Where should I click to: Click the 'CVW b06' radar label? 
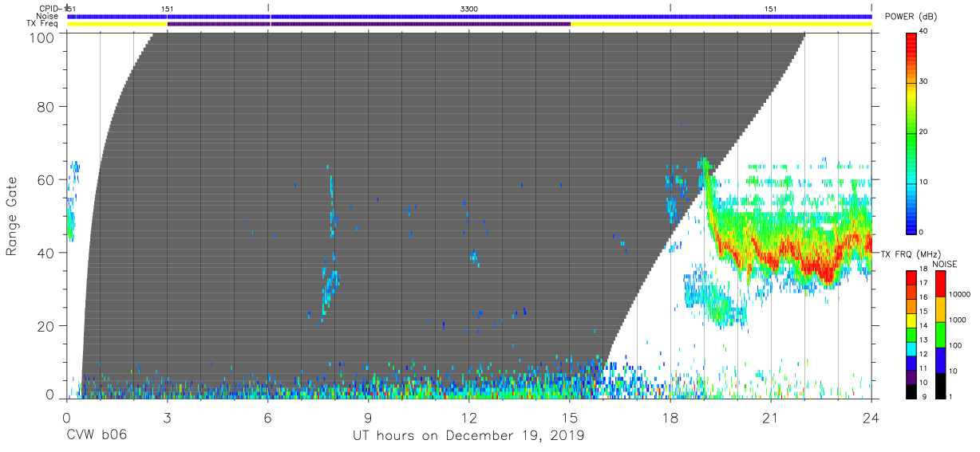(96, 436)
